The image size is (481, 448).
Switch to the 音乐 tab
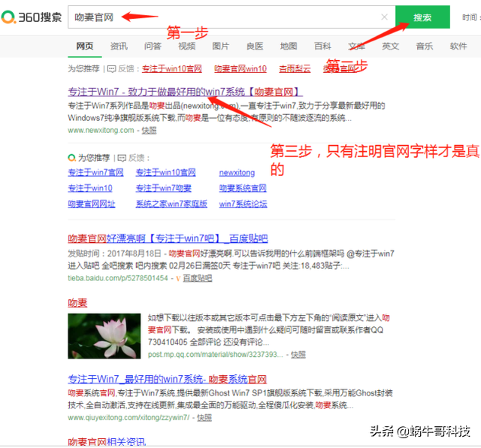pos(425,46)
